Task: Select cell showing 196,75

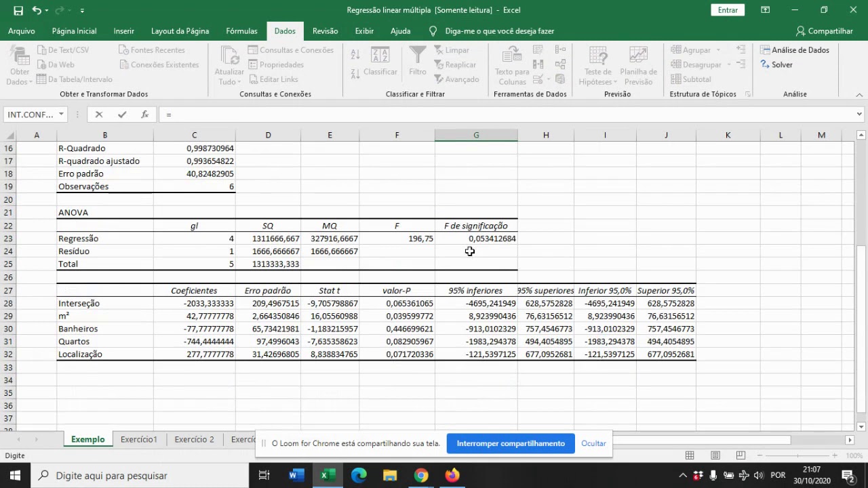Action: [397, 239]
